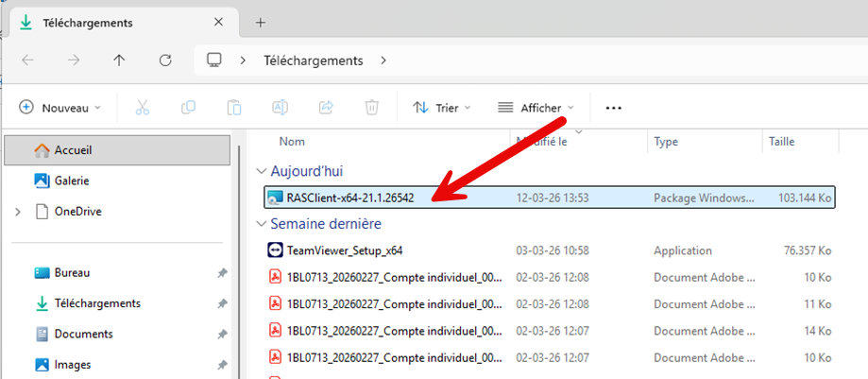Click the Package Windows type cell
This screenshot has height=379, width=868.
point(704,198)
